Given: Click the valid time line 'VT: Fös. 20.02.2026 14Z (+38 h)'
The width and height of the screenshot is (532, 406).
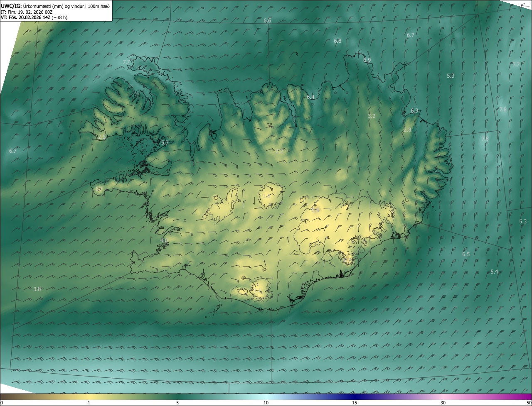Looking at the screenshot, I should tap(34, 17).
